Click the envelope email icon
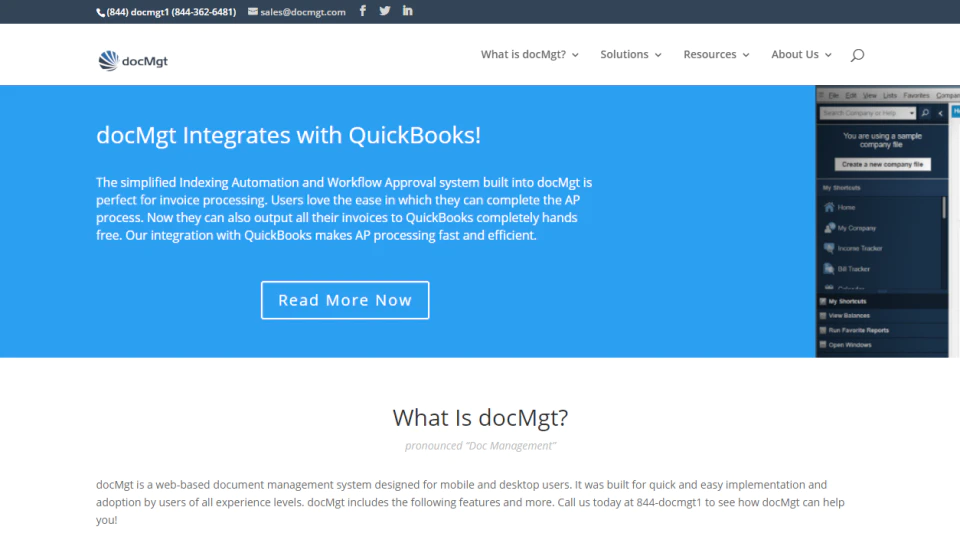 (x=252, y=12)
